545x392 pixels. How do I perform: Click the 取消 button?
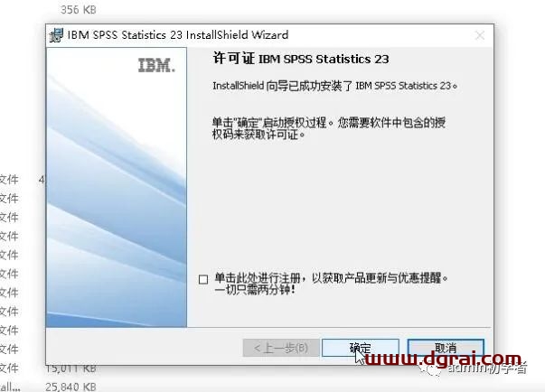pyautogui.click(x=446, y=348)
